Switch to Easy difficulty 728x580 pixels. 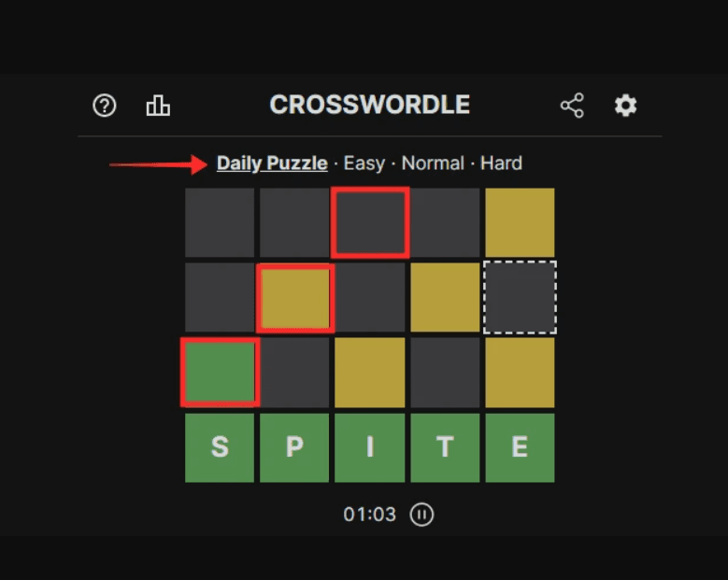364,163
